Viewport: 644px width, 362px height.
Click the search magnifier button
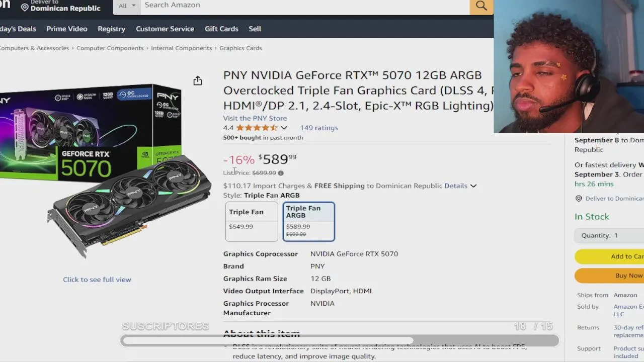[x=481, y=6]
